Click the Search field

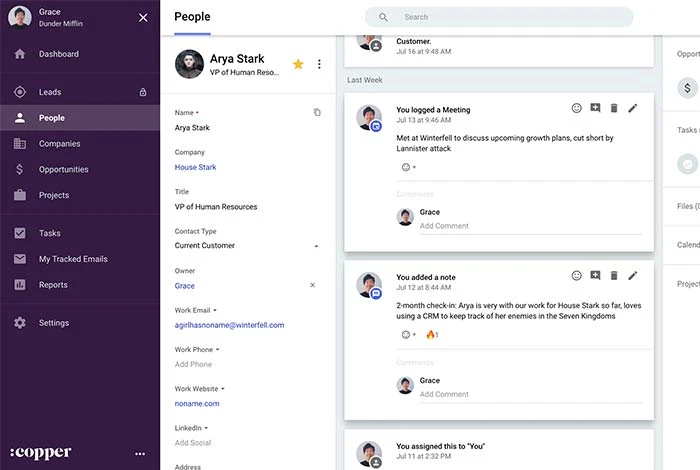(x=499, y=17)
